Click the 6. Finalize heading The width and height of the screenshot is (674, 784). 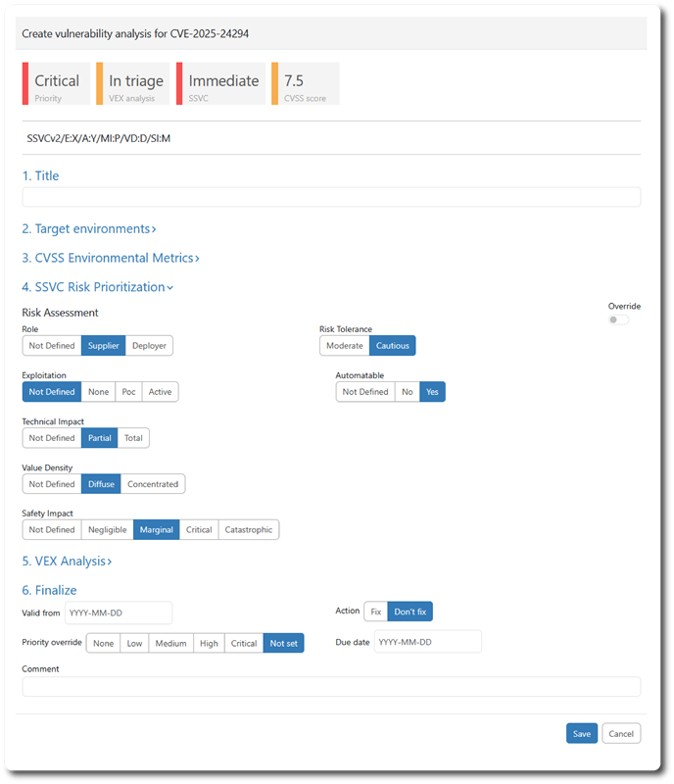50,590
